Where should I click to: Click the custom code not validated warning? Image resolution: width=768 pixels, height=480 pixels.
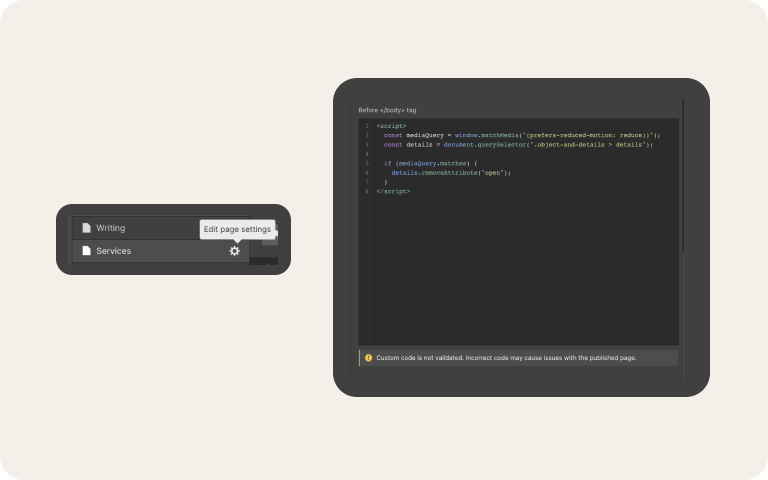tap(519, 358)
